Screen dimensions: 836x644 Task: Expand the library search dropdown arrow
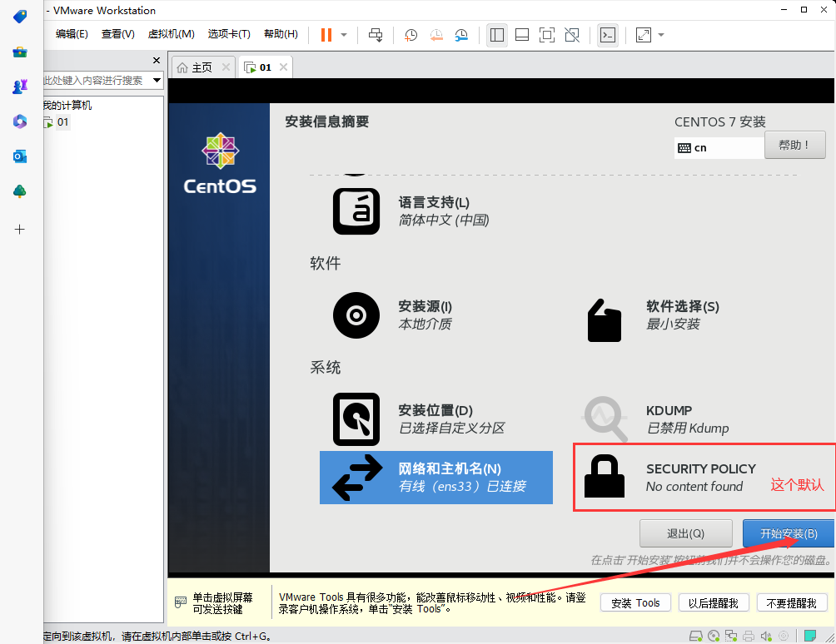[x=157, y=81]
